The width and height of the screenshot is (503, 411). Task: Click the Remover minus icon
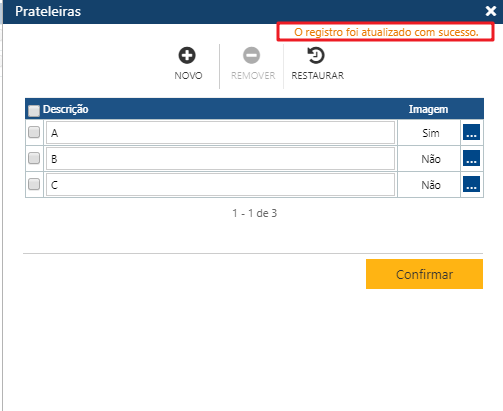point(251,55)
